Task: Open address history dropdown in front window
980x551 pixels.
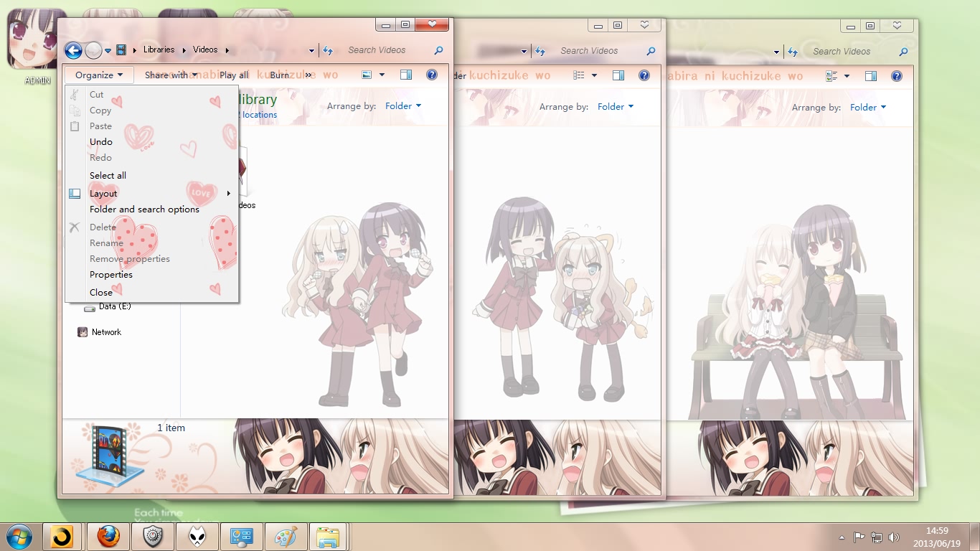Action: click(x=311, y=51)
